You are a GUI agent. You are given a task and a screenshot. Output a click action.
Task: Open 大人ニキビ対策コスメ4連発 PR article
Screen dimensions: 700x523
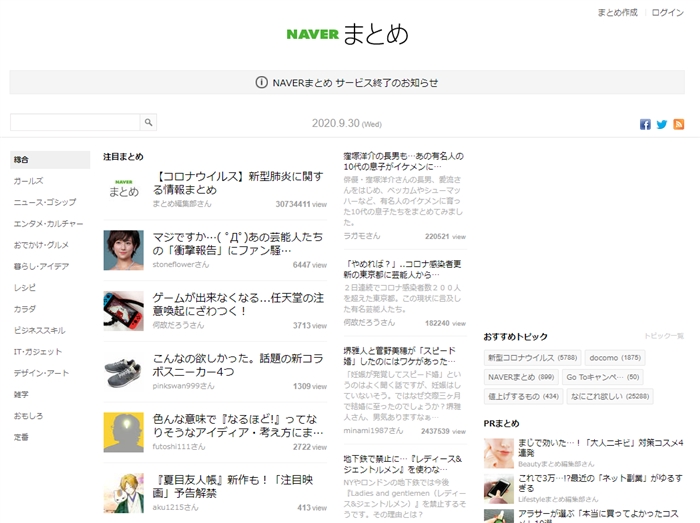(600, 448)
